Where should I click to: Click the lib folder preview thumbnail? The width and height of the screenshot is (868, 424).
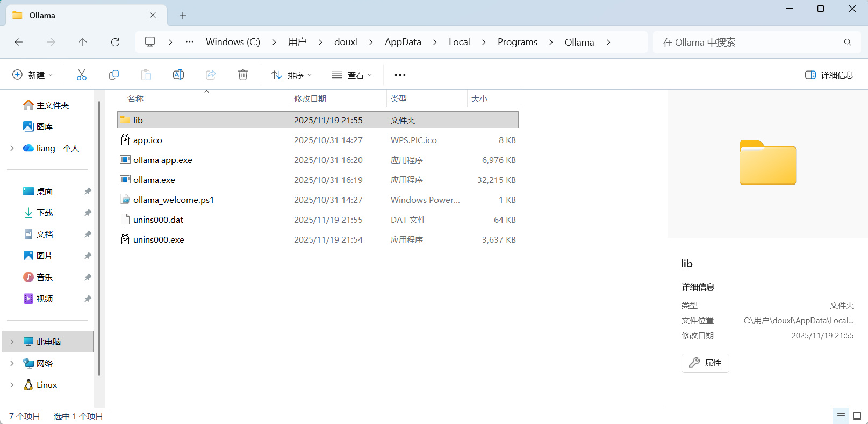(767, 162)
